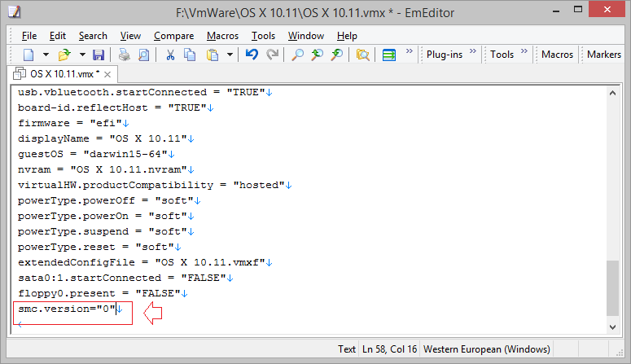The width and height of the screenshot is (631, 364).
Task: Open the Find magnifier icon
Action: click(297, 55)
